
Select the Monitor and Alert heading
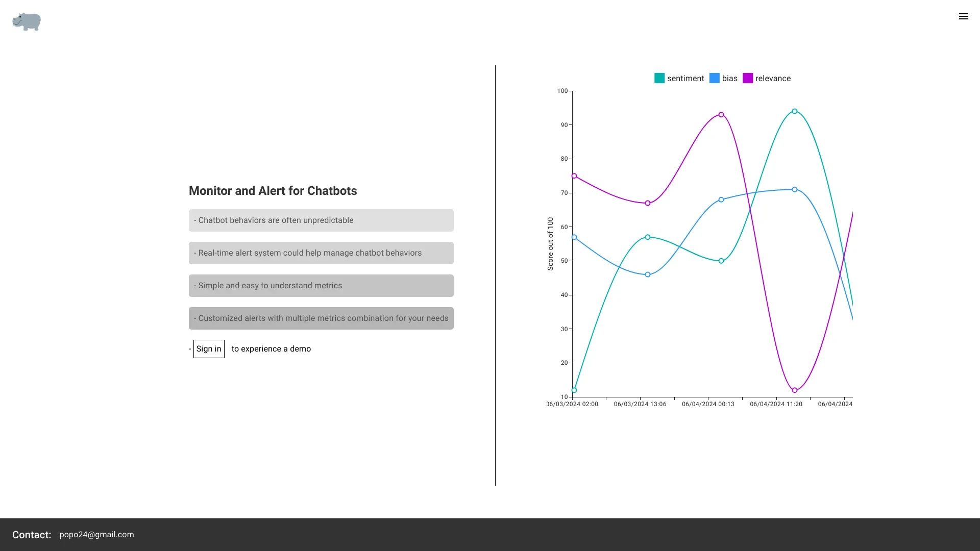click(273, 190)
